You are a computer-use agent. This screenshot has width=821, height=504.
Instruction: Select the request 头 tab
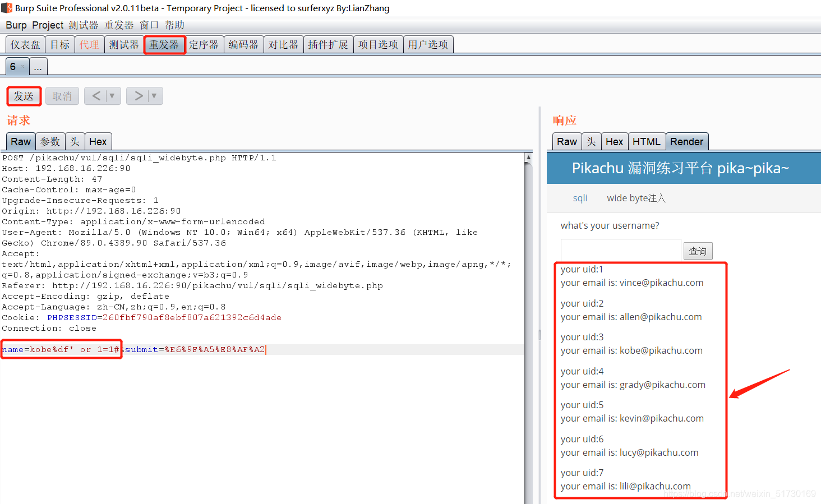75,142
